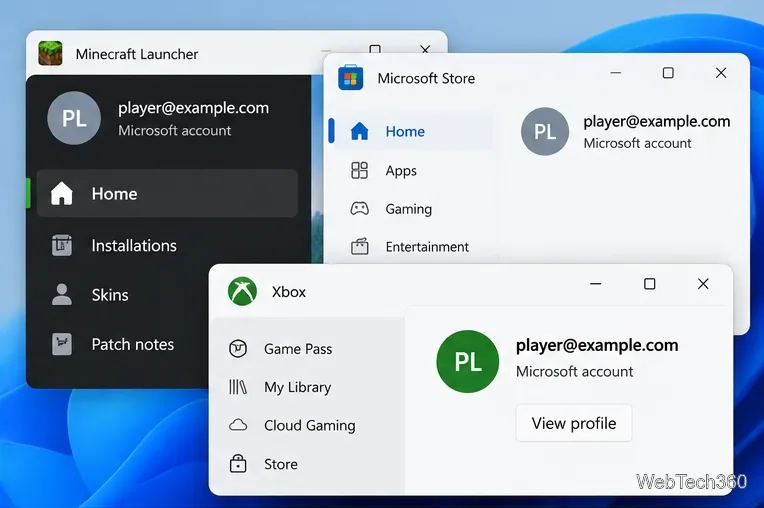Close the Xbox window
Image resolution: width=764 pixels, height=508 pixels.
(x=703, y=283)
